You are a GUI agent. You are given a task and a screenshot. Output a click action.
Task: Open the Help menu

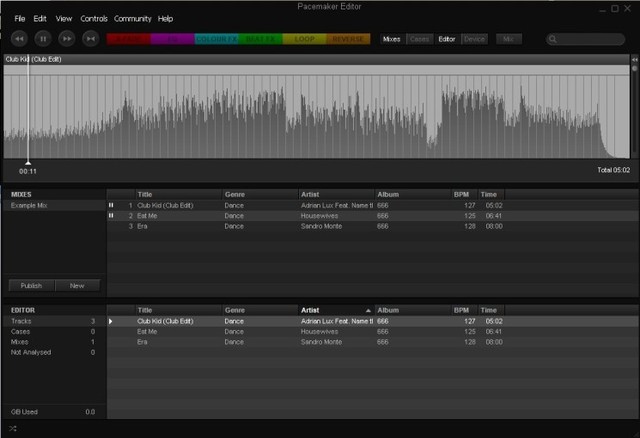click(165, 19)
